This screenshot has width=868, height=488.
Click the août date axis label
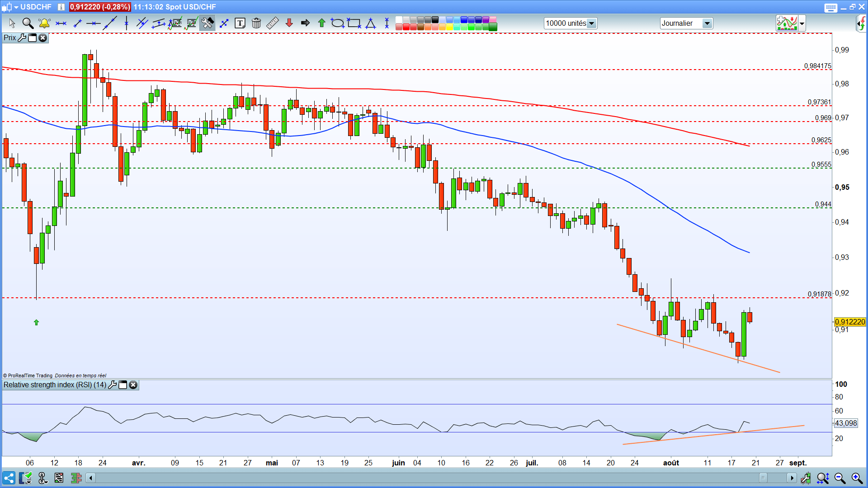pyautogui.click(x=671, y=463)
